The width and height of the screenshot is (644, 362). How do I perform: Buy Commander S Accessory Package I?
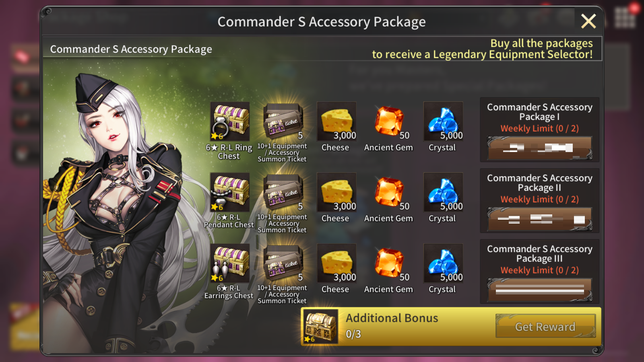(539, 148)
